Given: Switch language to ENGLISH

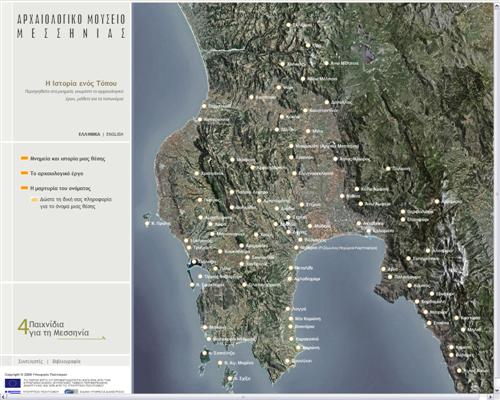Looking at the screenshot, I should coord(115,134).
